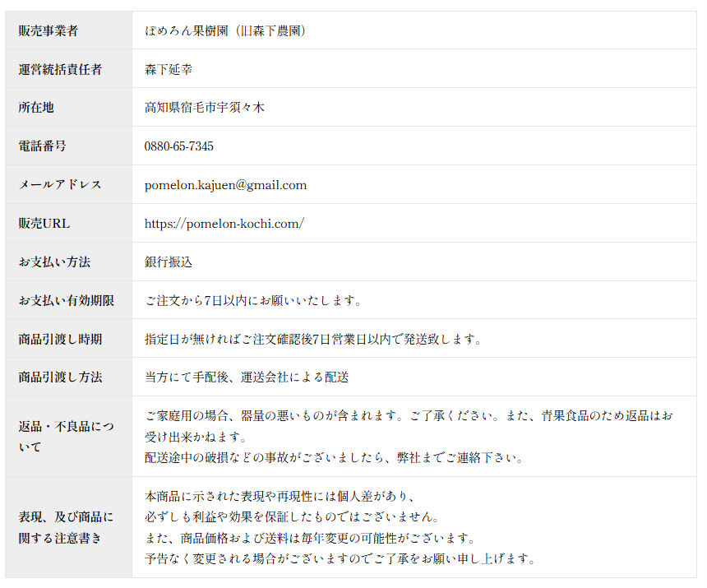The height and width of the screenshot is (588, 707).
Task: Click the 販売URL https://pomelon-kochi.com/ text
Action: point(224,224)
